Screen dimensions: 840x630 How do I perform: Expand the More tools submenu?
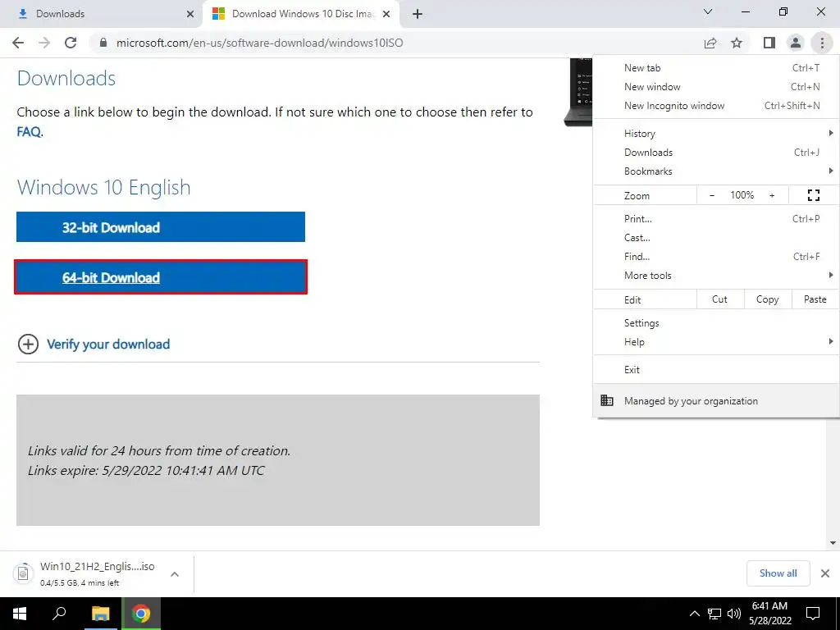[716, 276]
